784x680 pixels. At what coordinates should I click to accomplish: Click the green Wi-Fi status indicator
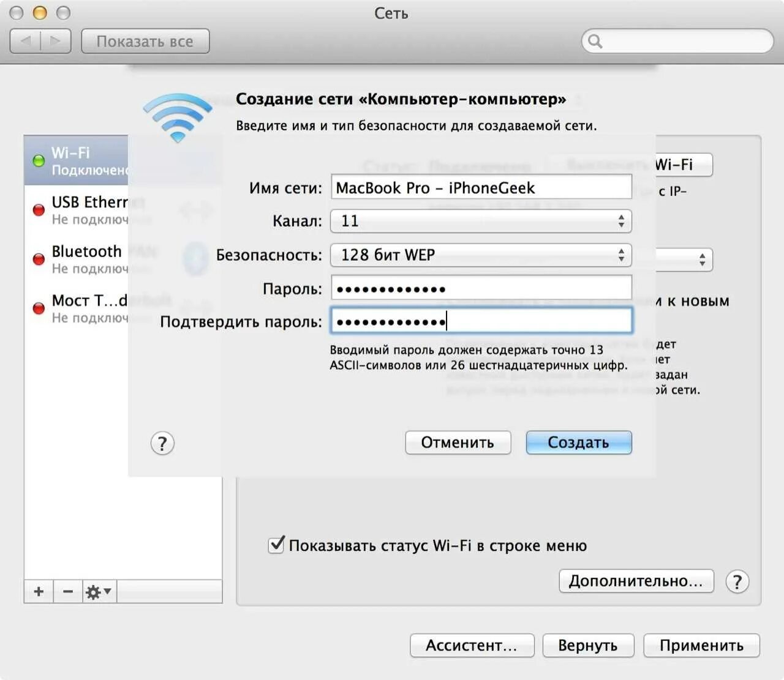pos(39,160)
